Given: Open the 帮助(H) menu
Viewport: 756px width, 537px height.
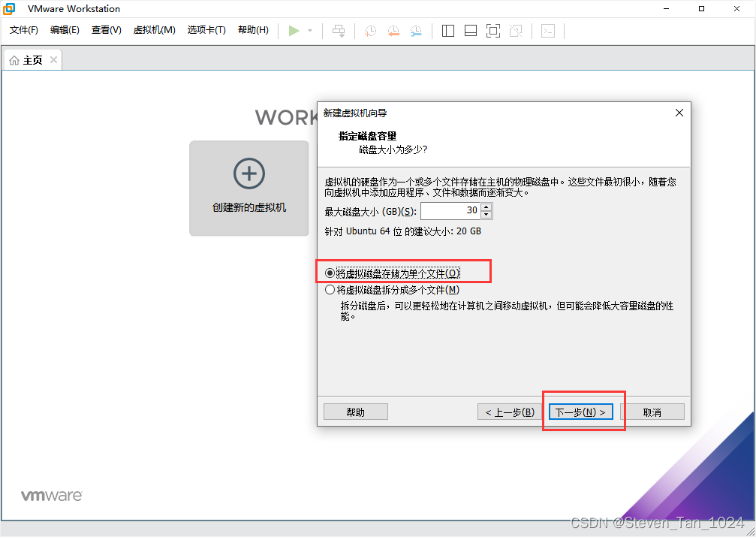Looking at the screenshot, I should tap(253, 30).
